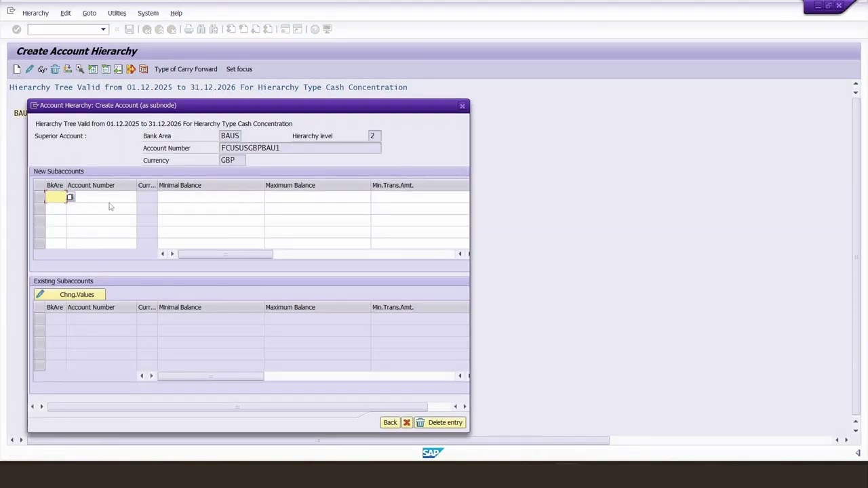Open the Hierarchy menu
This screenshot has width=868, height=488.
[x=35, y=13]
